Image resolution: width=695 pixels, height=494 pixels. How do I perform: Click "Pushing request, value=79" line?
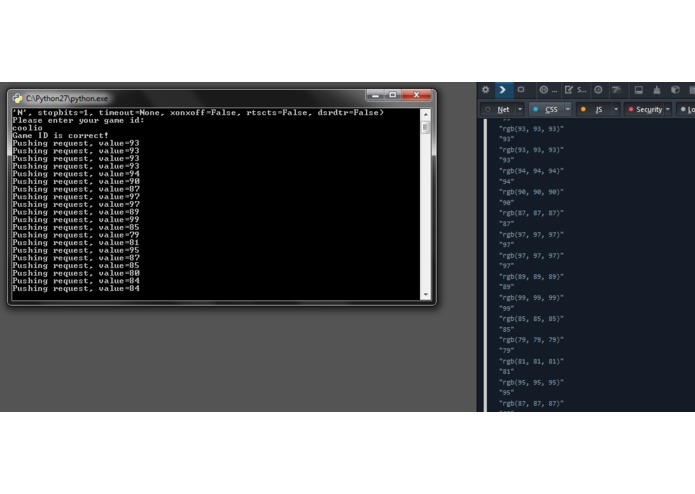[76, 235]
